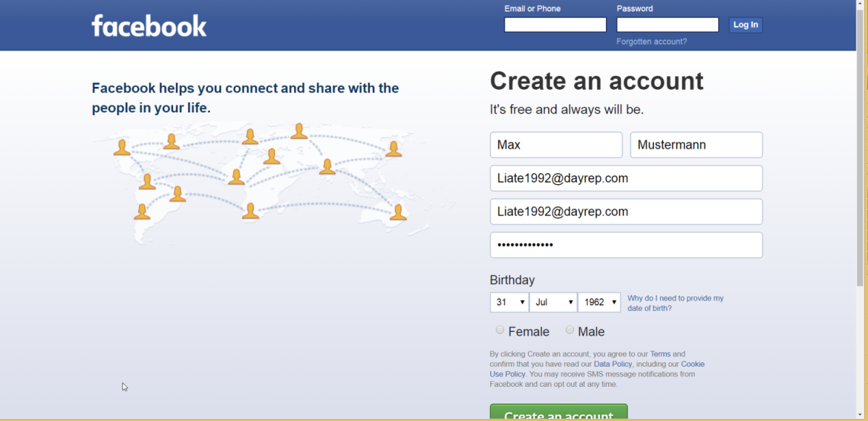Click the first Liate1992@dayrep.com email field
Viewport: 868px width, 421px height.
point(626,178)
